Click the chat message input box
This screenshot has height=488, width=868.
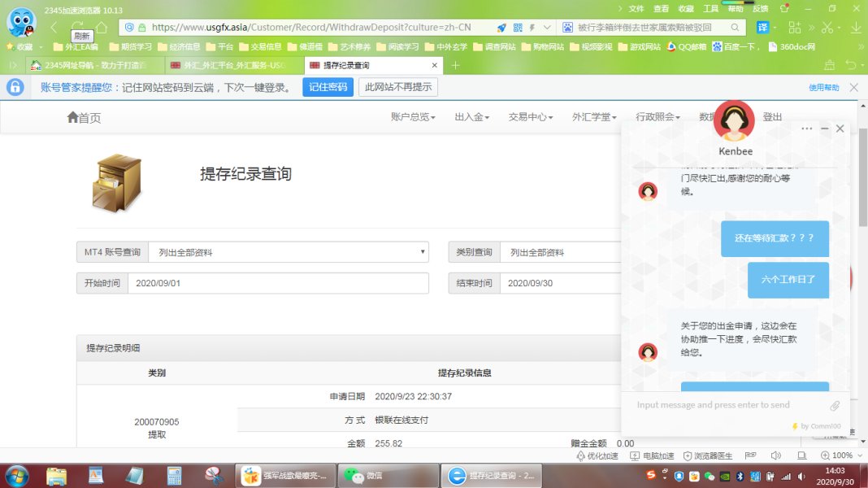723,405
